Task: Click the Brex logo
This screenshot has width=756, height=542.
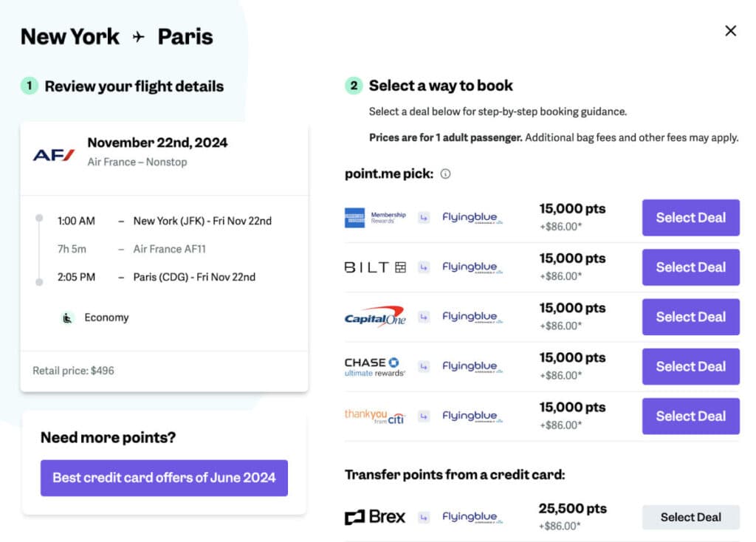Action: [375, 517]
